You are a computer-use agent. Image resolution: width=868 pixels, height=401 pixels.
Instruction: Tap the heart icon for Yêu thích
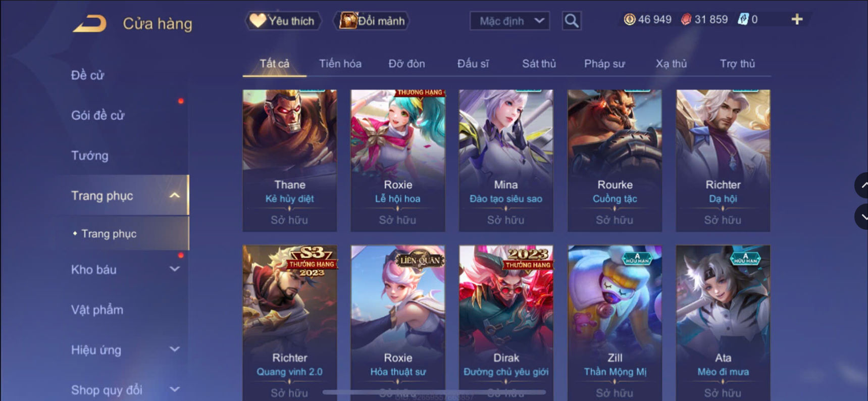(x=258, y=20)
